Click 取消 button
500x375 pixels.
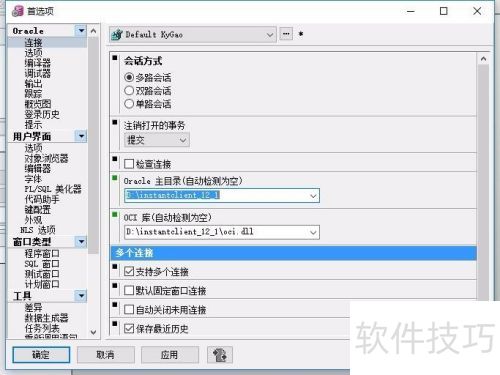(x=106, y=355)
